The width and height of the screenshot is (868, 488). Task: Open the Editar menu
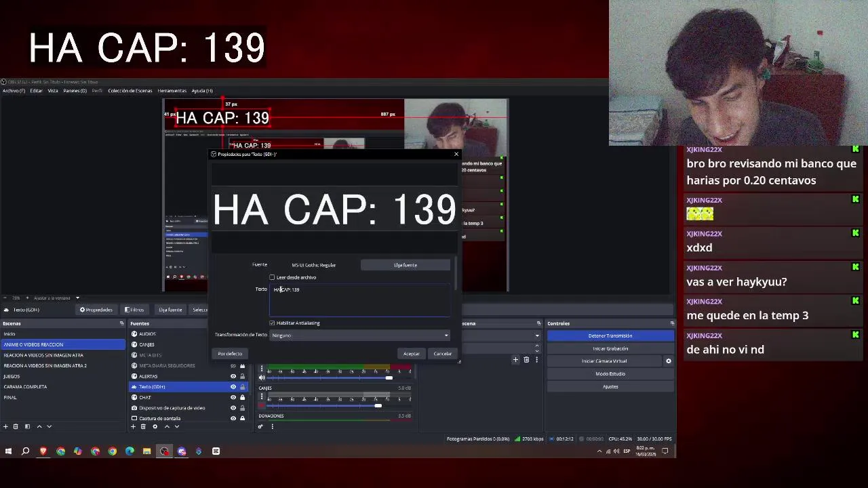coord(36,91)
